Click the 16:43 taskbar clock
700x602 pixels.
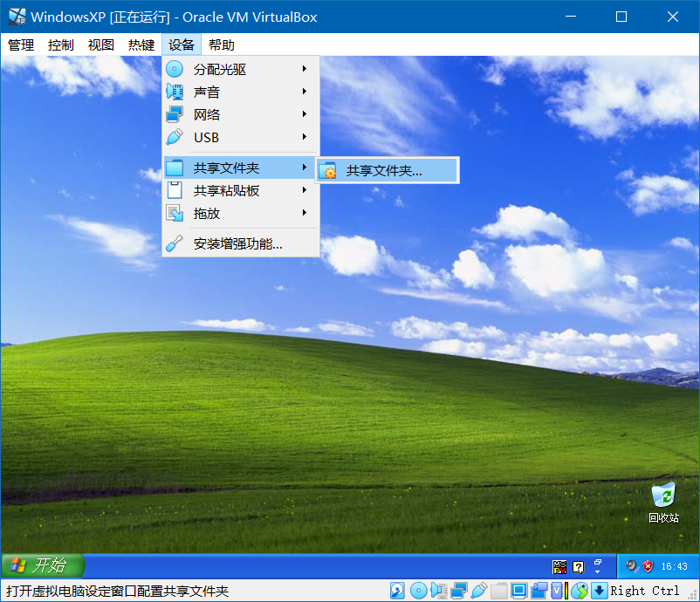tap(674, 566)
